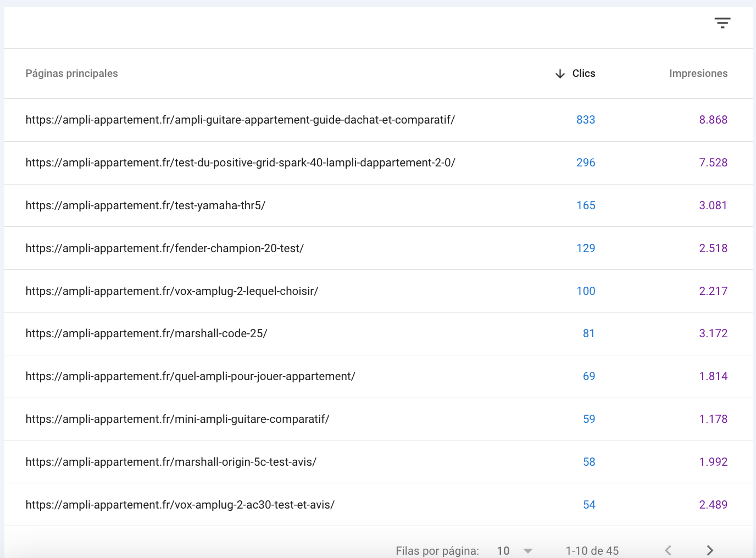Image resolution: width=756 pixels, height=558 pixels.
Task: Click the 296 clicks value
Action: click(586, 163)
